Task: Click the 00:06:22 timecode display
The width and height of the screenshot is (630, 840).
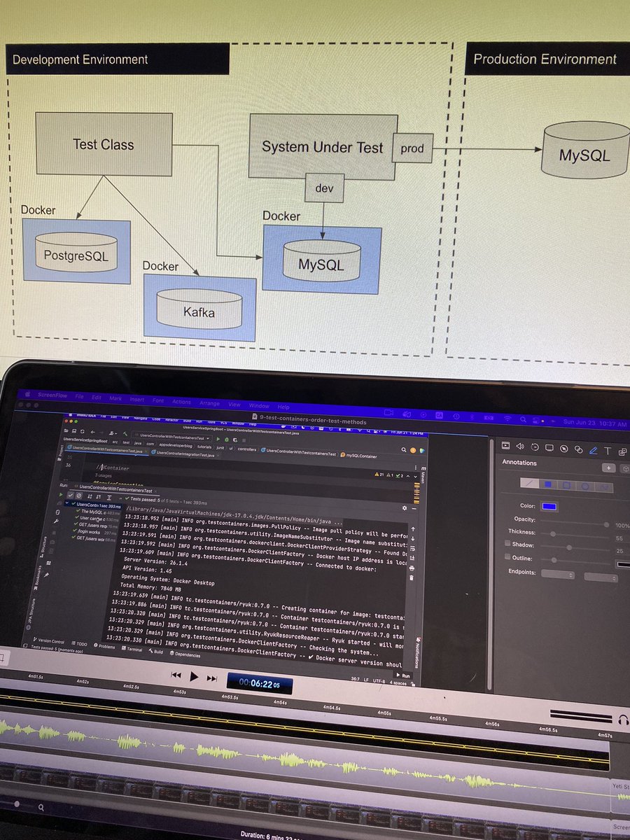Action: (x=260, y=682)
